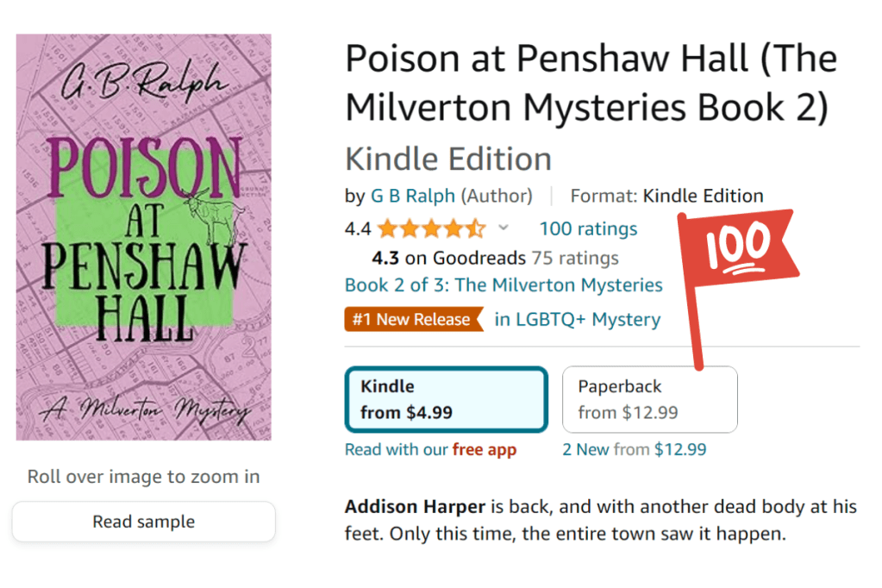Image resolution: width=882 pixels, height=588 pixels.
Task: Click the #1 New Release badge
Action: tap(414, 319)
